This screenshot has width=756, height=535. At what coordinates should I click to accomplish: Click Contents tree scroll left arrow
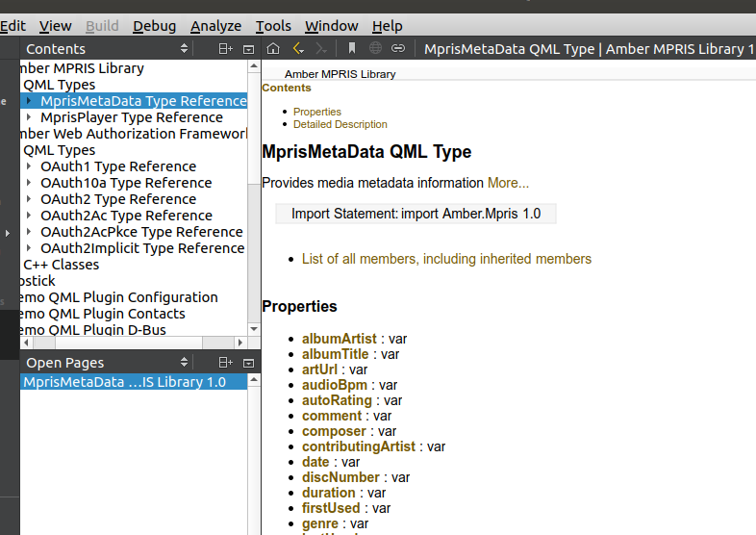(x=26, y=343)
